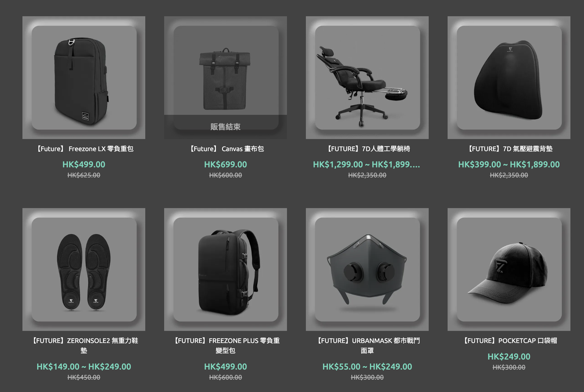Click the 【Future】Canvas 畫布包 title link
584x392 pixels.
pyautogui.click(x=226, y=149)
